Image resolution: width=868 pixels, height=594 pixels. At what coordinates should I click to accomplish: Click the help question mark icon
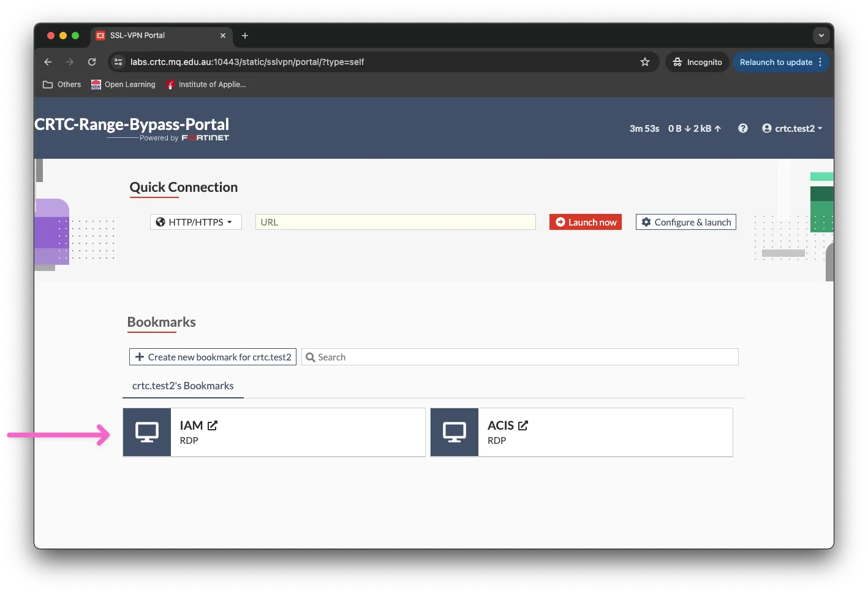742,128
